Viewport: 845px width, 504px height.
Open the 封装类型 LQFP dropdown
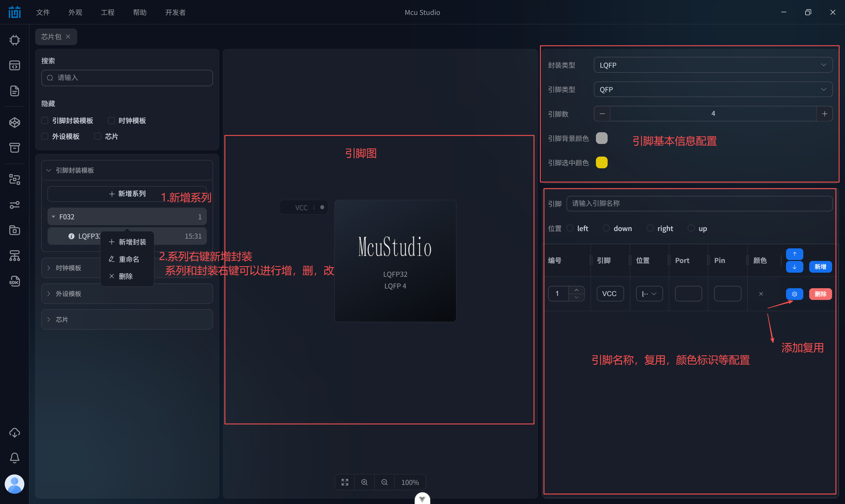pyautogui.click(x=712, y=65)
